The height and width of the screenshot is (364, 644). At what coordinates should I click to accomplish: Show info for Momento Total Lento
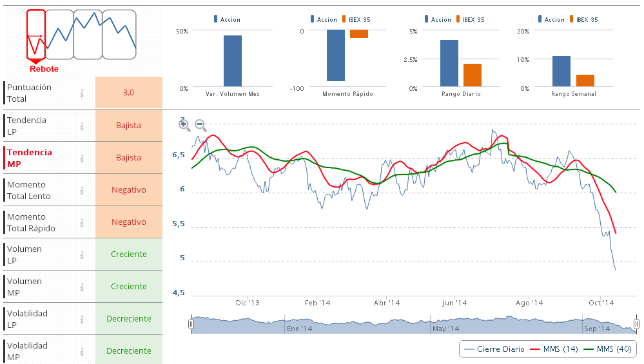pos(82,190)
